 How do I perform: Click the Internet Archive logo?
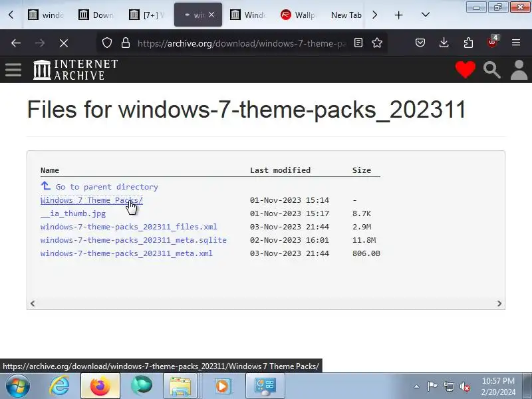[75, 70]
